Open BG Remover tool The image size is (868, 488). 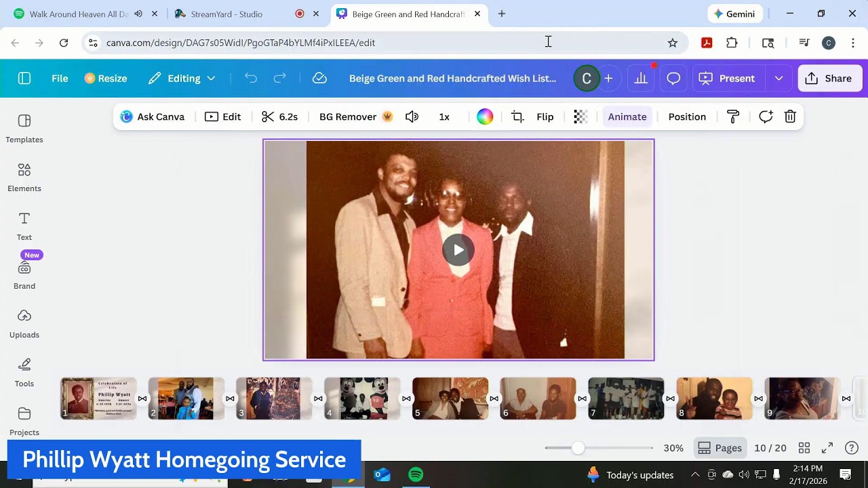(x=356, y=117)
